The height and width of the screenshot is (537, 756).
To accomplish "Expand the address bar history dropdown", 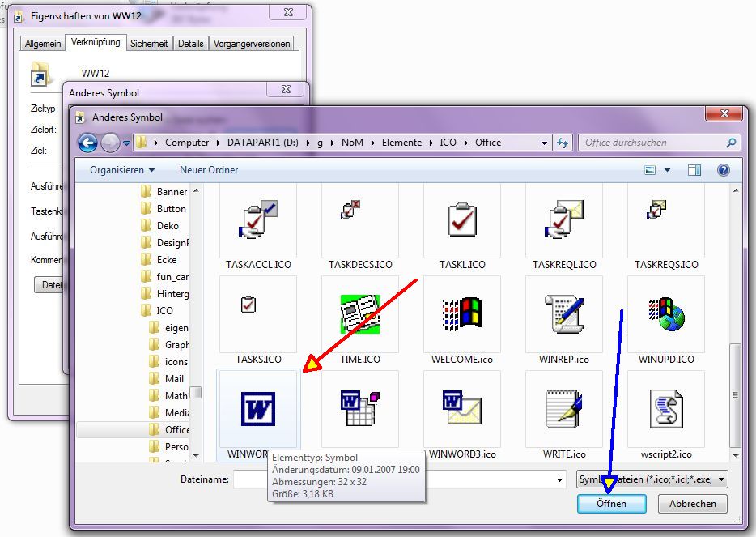I will coord(545,143).
